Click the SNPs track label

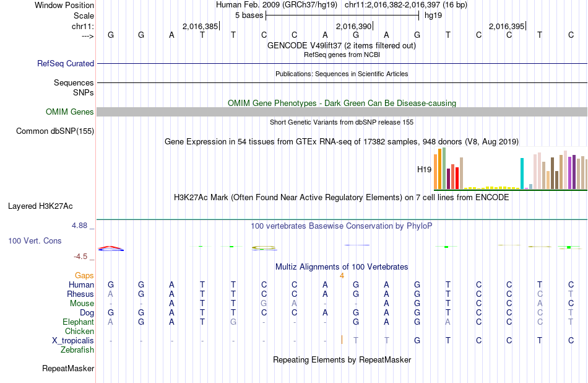84,92
